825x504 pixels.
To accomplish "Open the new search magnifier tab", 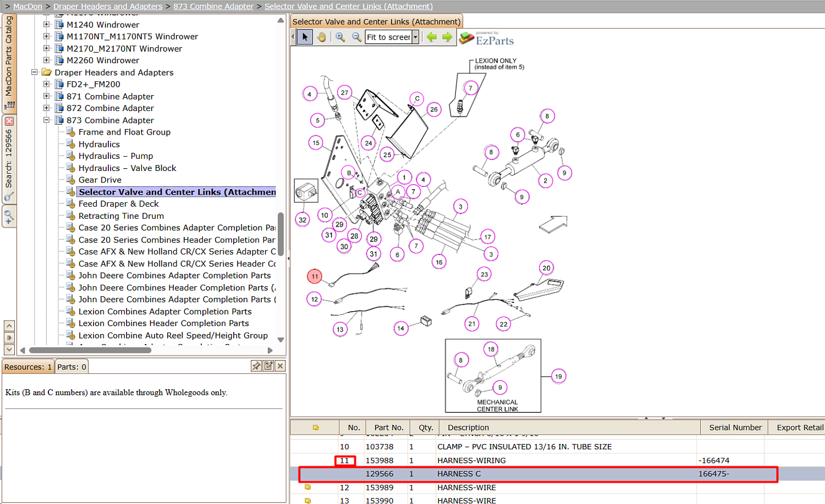I will click(9, 216).
